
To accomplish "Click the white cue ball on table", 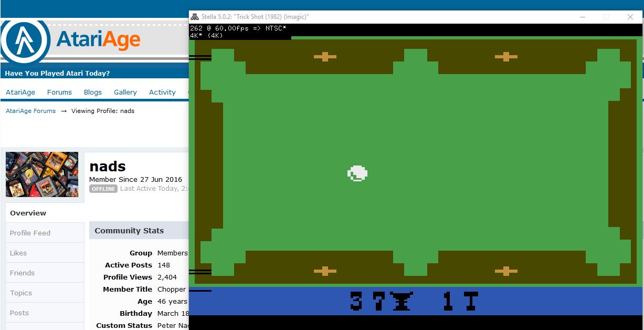I will [x=357, y=173].
